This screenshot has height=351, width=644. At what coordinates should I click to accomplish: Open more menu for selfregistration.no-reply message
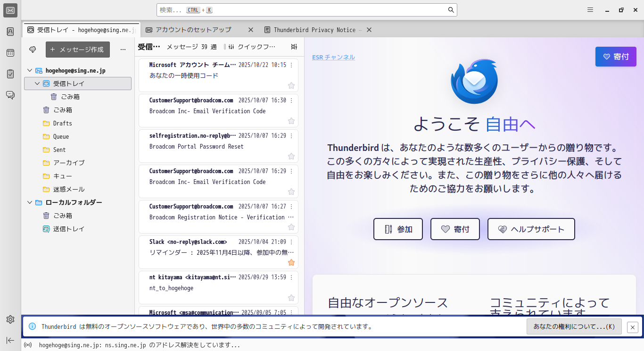click(291, 135)
